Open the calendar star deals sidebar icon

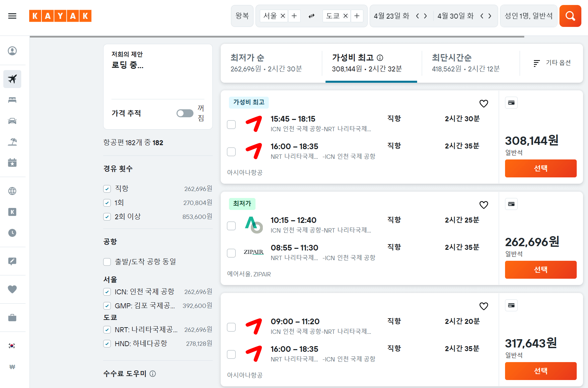coord(12,162)
